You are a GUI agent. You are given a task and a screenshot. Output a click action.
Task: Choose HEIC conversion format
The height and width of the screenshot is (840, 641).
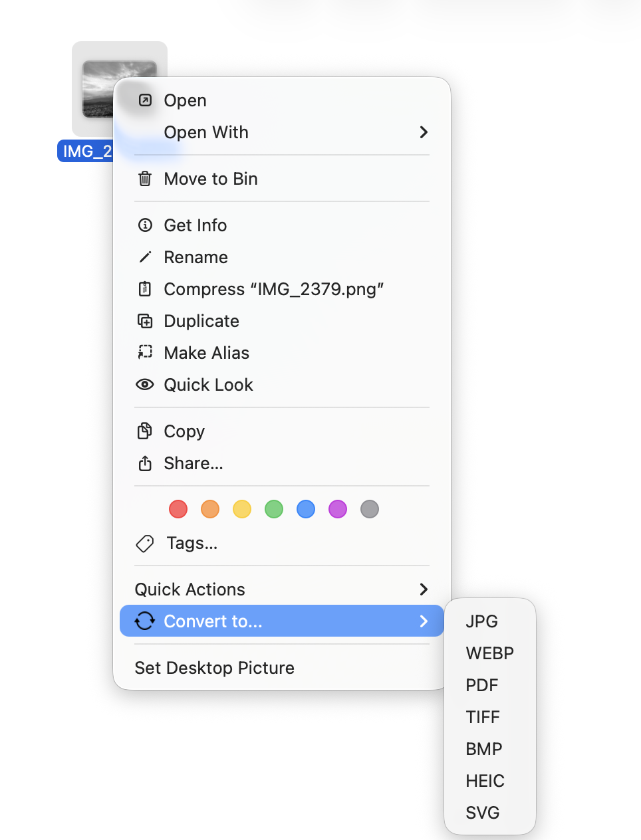pyautogui.click(x=485, y=781)
